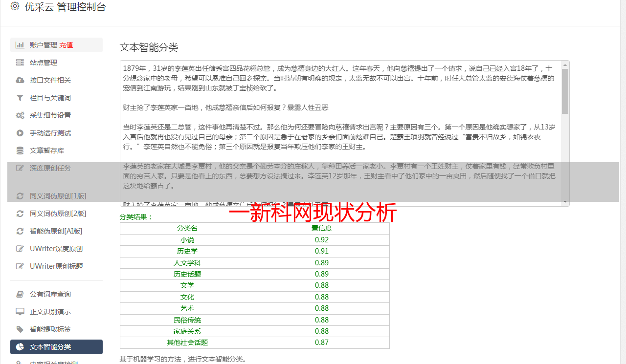Click the server icon for 站点管理
Image resolution: width=626 pixels, height=364 pixels.
pos(20,63)
